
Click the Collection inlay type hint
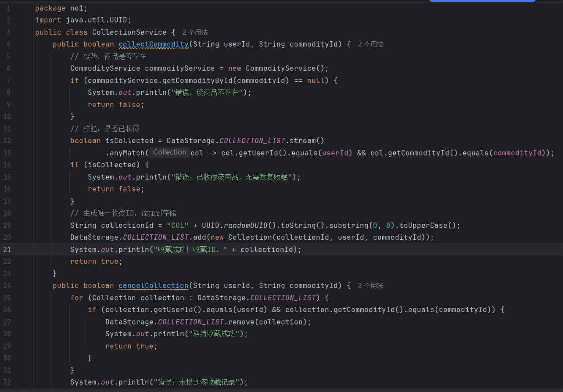pos(169,152)
